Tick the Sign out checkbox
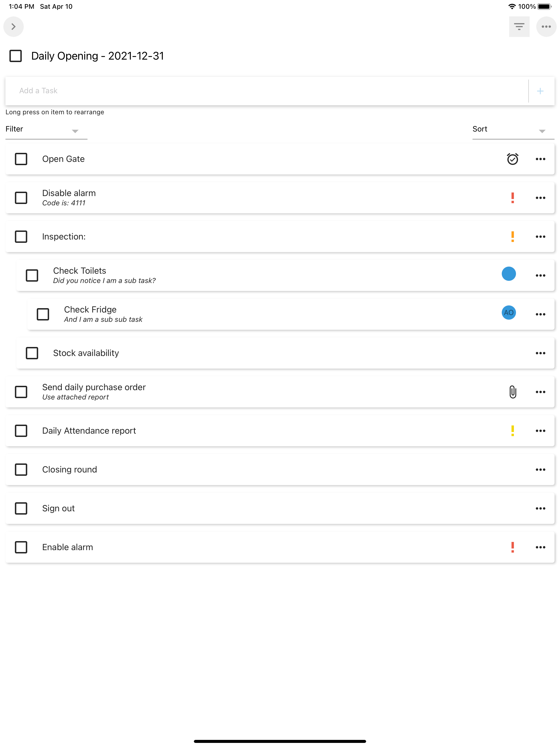Image resolution: width=560 pixels, height=747 pixels. [x=21, y=509]
